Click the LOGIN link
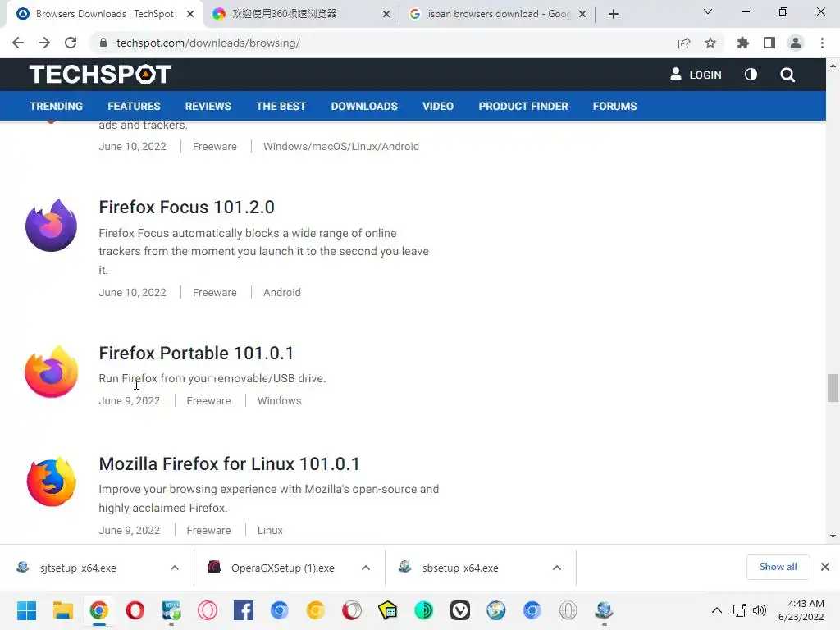 click(x=696, y=75)
